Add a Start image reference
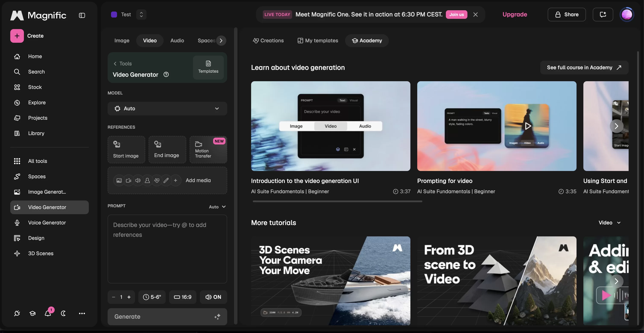The width and height of the screenshot is (644, 333). click(x=126, y=150)
